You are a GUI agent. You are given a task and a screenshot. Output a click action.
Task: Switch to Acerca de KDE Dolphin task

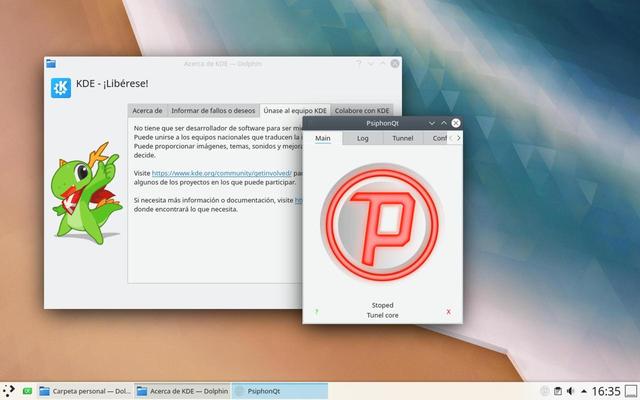click(x=182, y=391)
